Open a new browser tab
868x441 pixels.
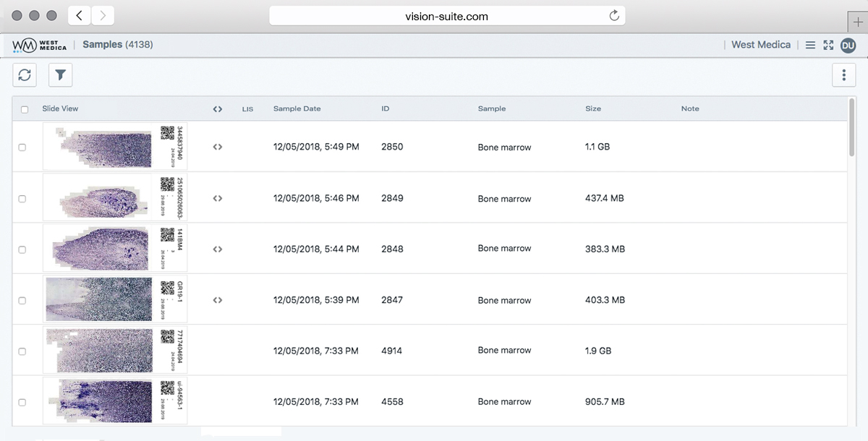858,22
